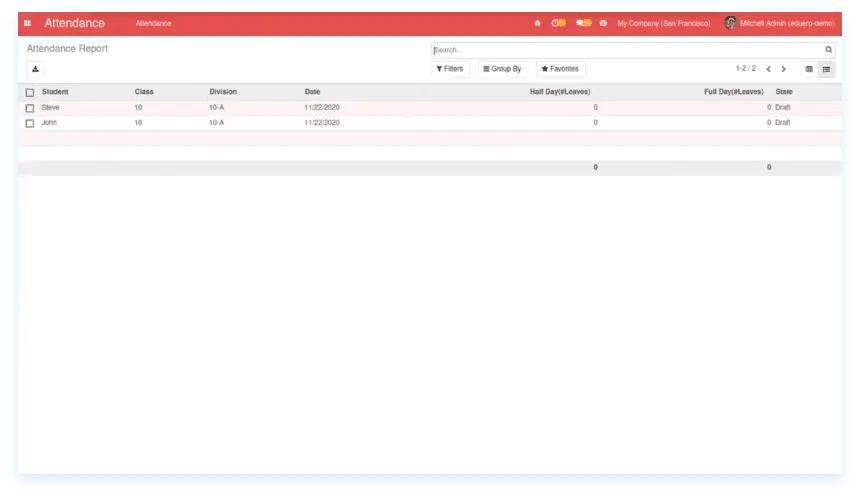The width and height of the screenshot is (860, 498).
Task: Open the Attendance menu item
Action: pyautogui.click(x=153, y=23)
